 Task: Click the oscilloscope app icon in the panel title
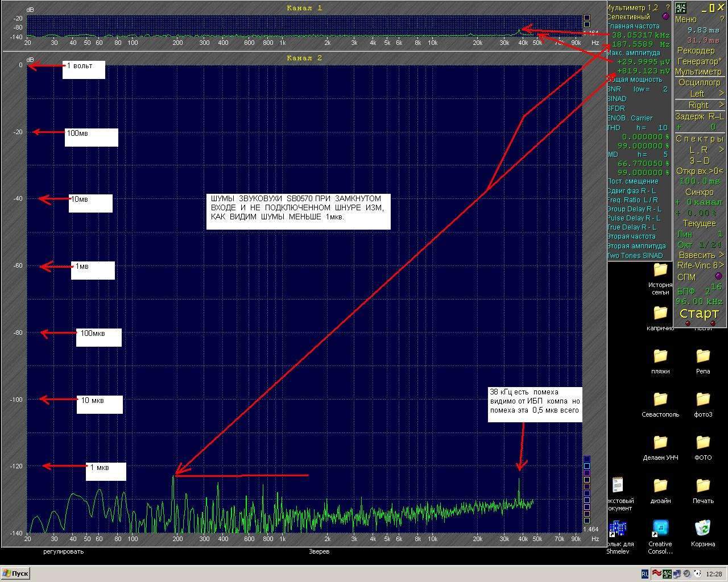pyautogui.click(x=681, y=7)
